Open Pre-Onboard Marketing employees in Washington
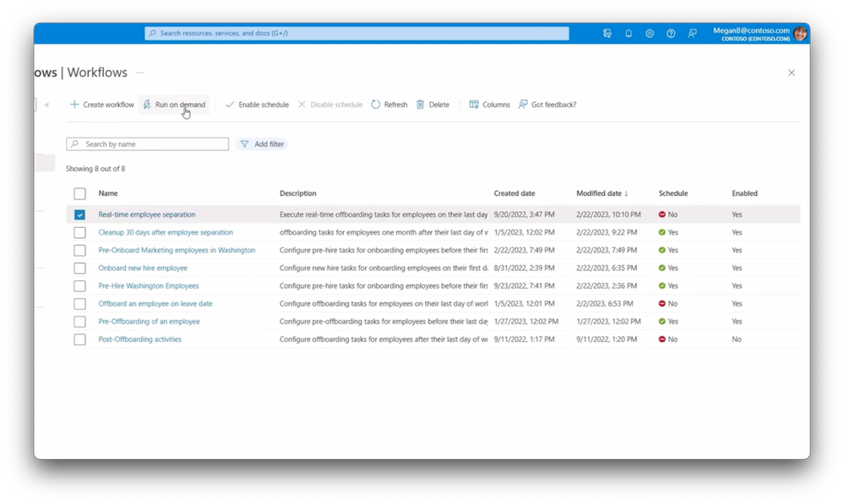 177,250
